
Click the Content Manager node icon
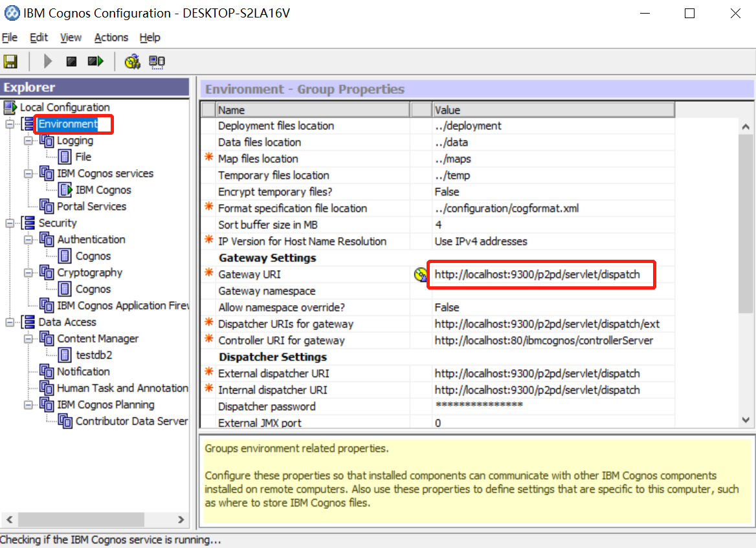click(47, 339)
